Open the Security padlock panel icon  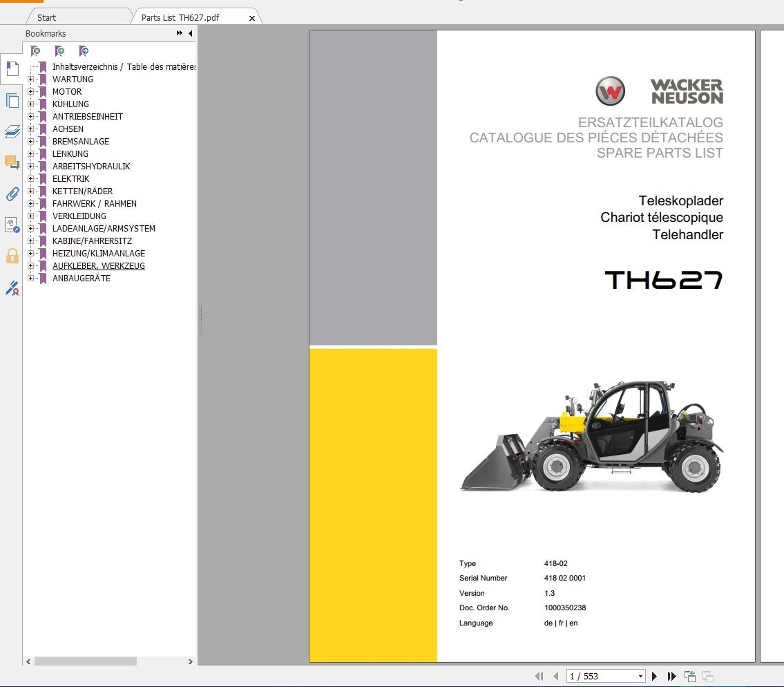(12, 256)
